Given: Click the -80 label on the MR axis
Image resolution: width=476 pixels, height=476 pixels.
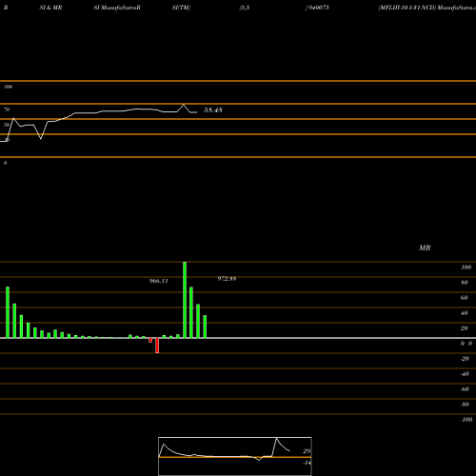Looking at the screenshot, I should pos(465,405).
